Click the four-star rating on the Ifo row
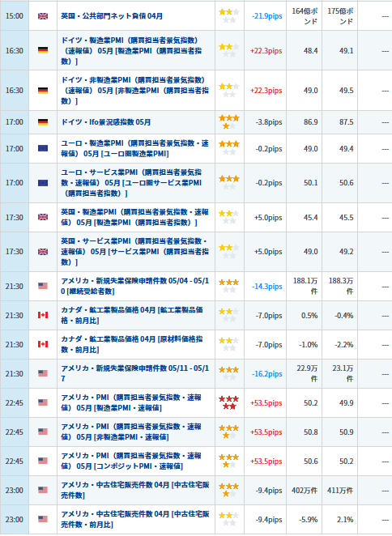Image resolution: width=392 pixels, height=536 pixels. pos(229,122)
